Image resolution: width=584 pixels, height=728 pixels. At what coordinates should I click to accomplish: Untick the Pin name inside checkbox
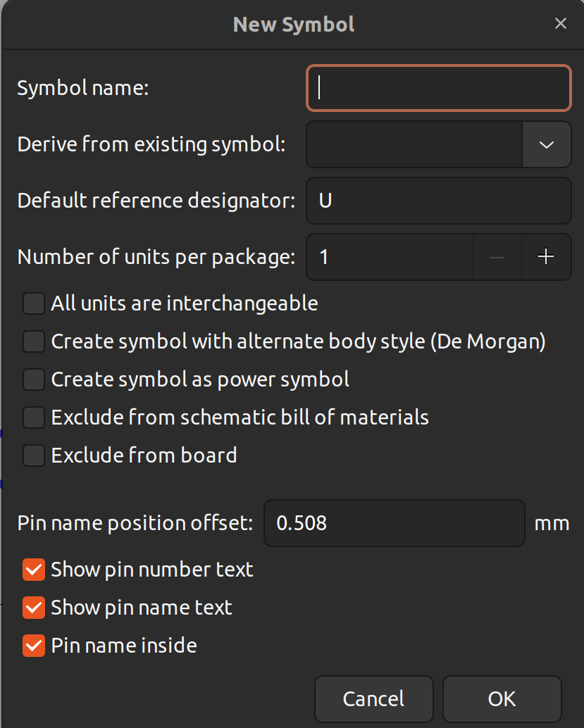tap(34, 646)
